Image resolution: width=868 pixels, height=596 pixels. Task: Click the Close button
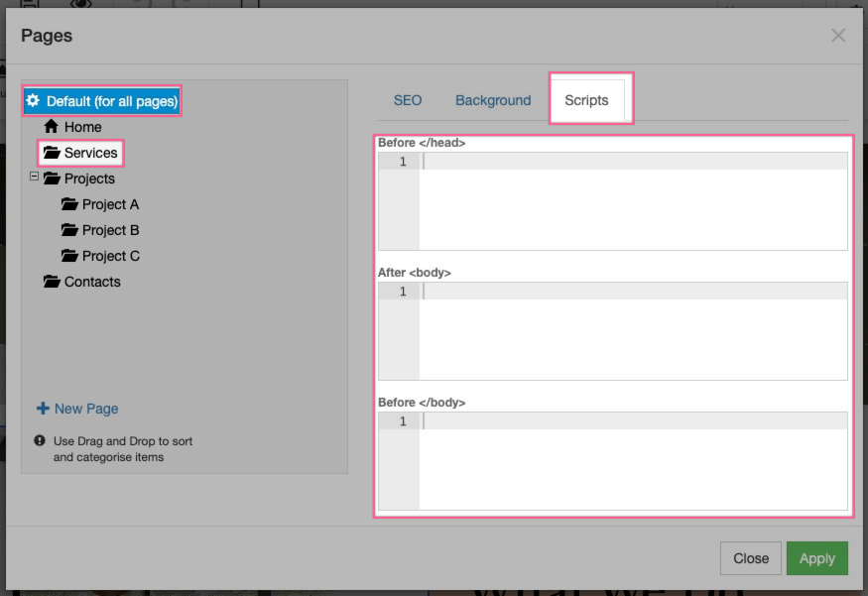751,558
